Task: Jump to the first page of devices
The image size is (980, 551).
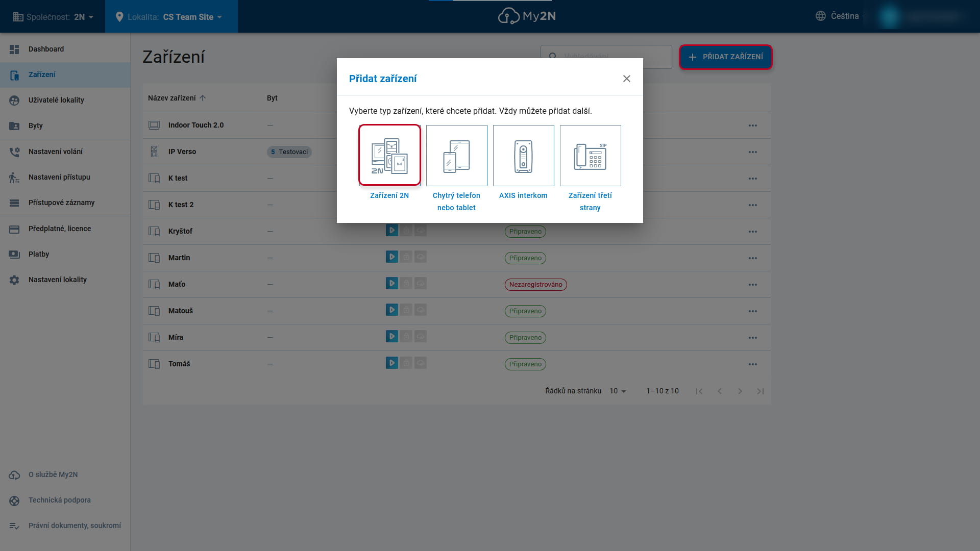Action: pos(699,391)
